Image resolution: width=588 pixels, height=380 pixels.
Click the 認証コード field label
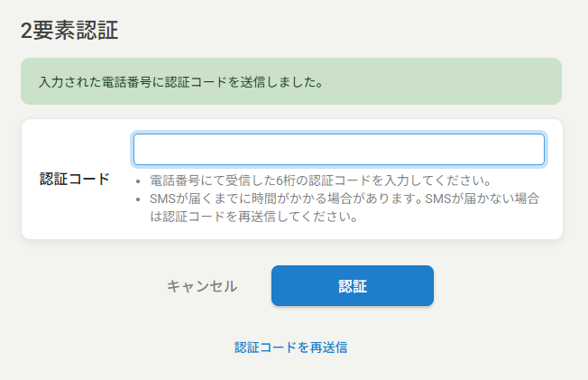(x=75, y=179)
